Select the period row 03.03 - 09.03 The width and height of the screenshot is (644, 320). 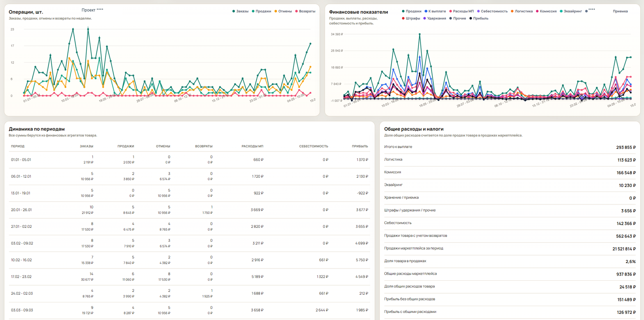189,310
